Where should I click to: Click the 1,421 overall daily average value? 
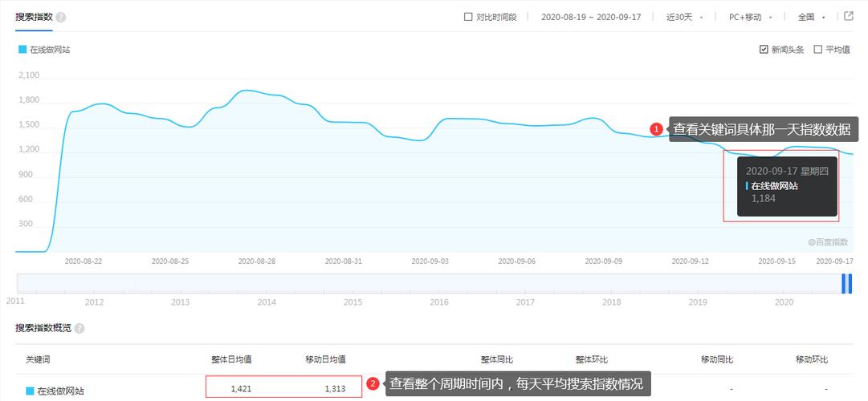click(242, 389)
